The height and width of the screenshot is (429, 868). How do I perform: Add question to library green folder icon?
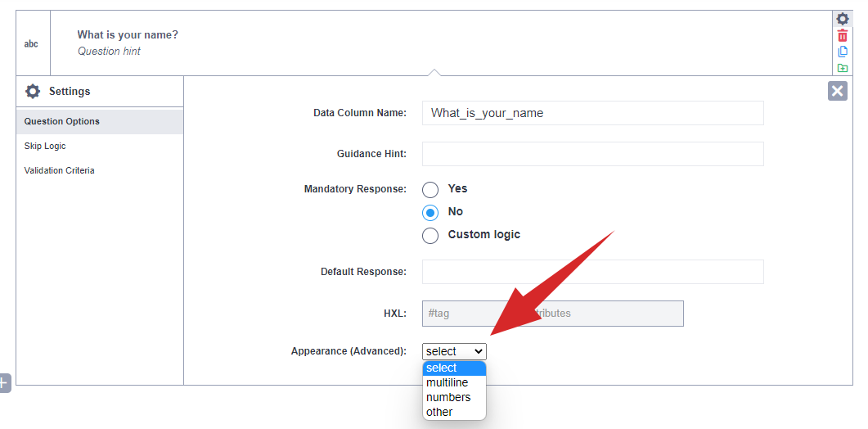pos(843,68)
